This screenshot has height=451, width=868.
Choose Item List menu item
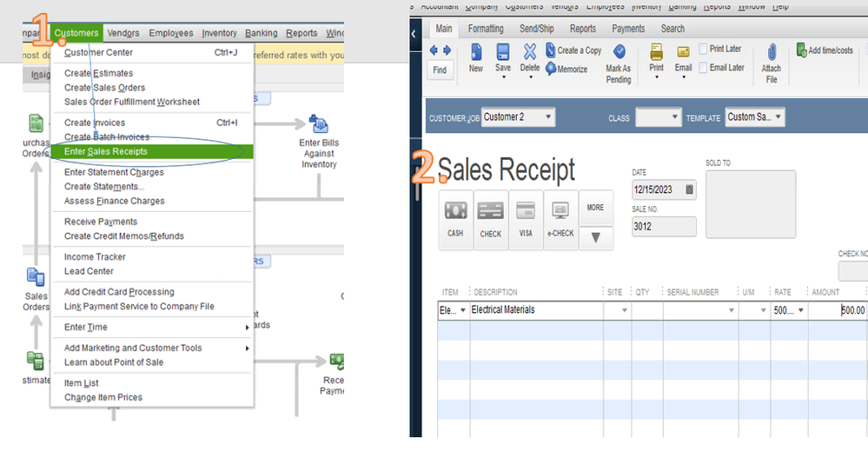tap(152, 383)
